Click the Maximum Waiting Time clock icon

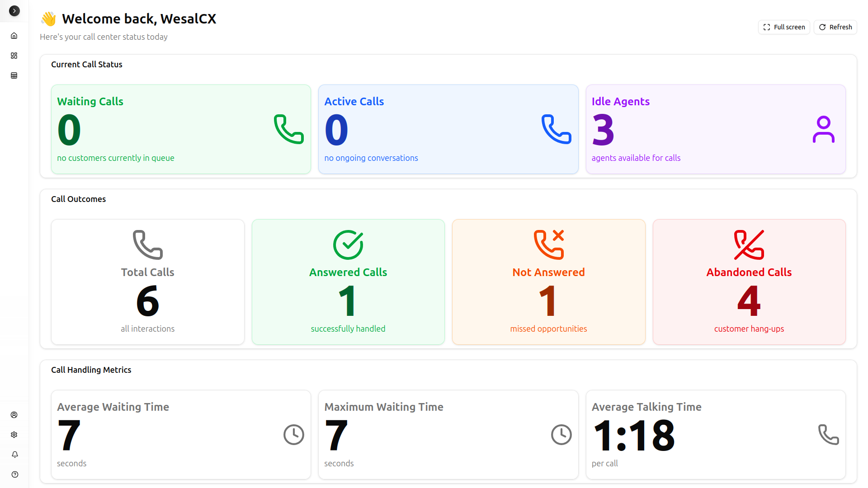[x=561, y=435]
